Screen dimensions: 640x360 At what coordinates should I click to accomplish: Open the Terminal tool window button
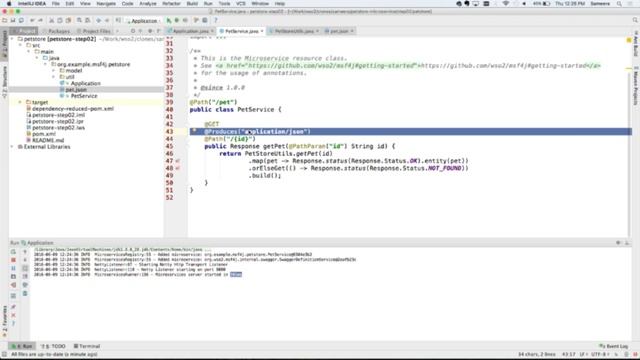87,346
